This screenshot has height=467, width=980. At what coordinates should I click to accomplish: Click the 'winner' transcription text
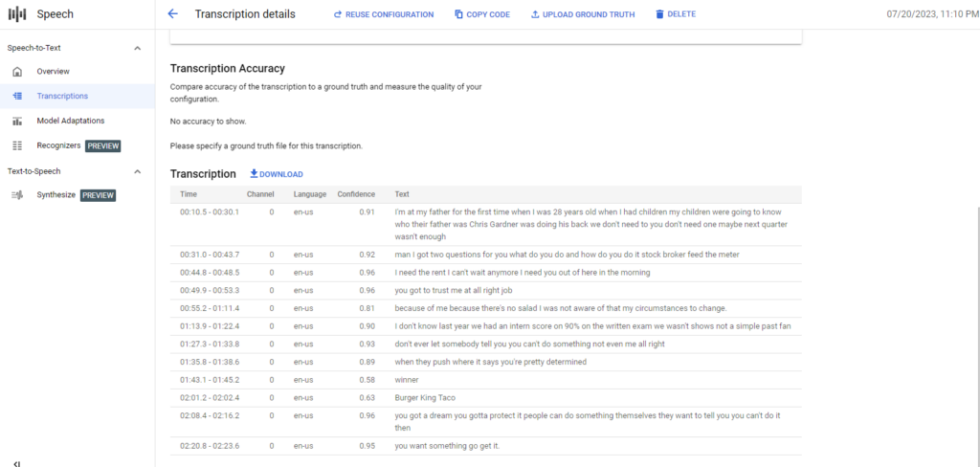(x=407, y=380)
